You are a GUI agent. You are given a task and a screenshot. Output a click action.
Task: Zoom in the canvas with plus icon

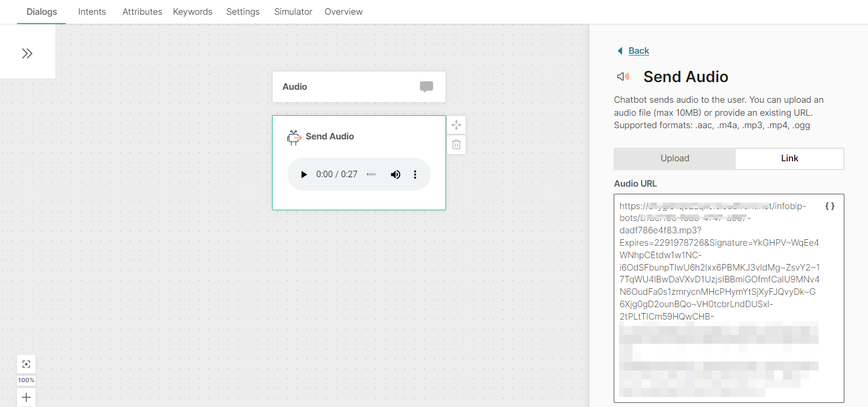pyautogui.click(x=26, y=397)
